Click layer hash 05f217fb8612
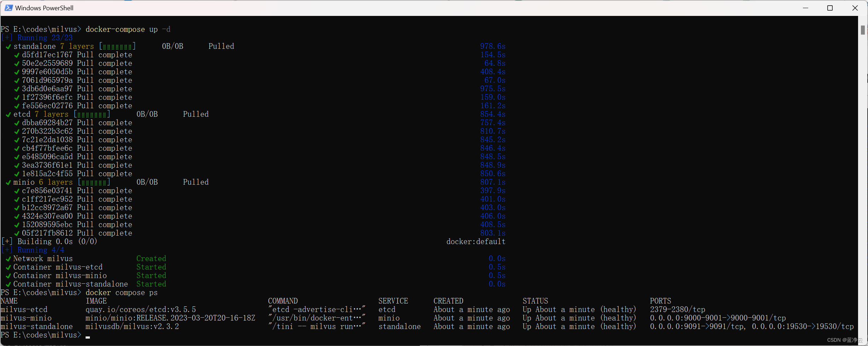 [47, 233]
